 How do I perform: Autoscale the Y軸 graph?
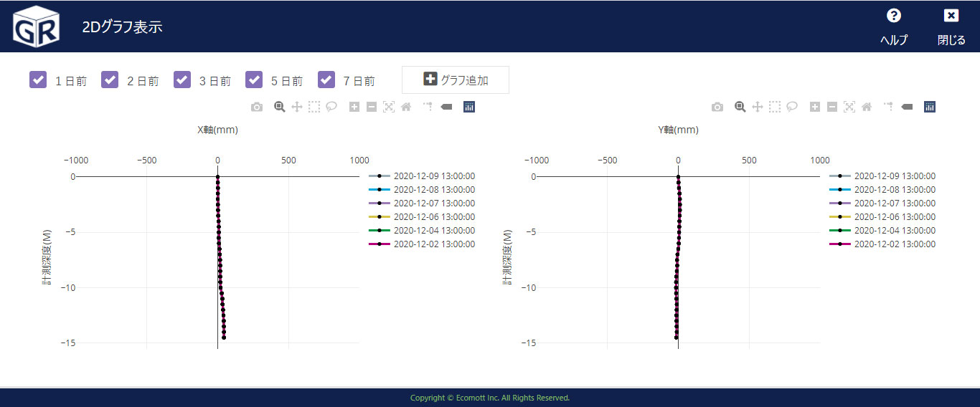(x=849, y=107)
